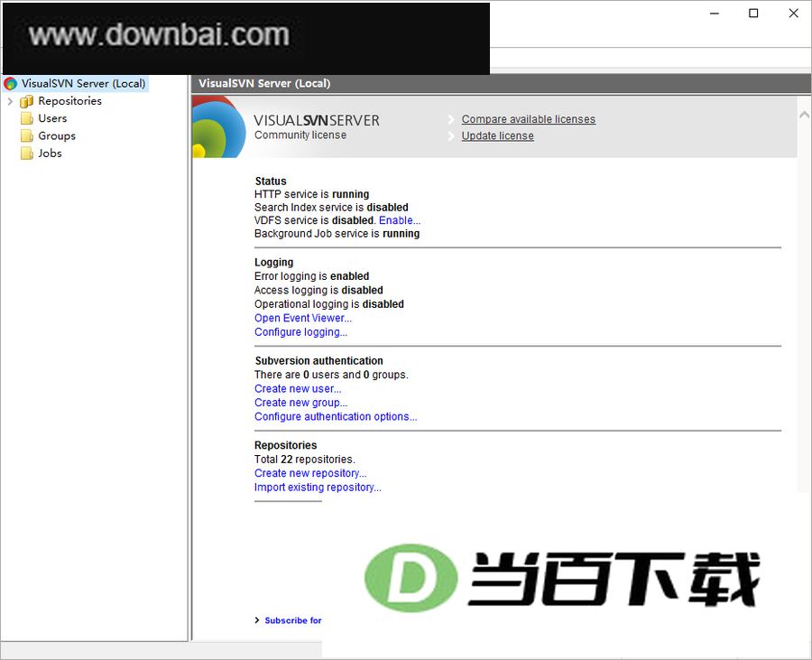Minimize the VisualSVN Server window
This screenshot has width=812, height=660.
[x=715, y=14]
